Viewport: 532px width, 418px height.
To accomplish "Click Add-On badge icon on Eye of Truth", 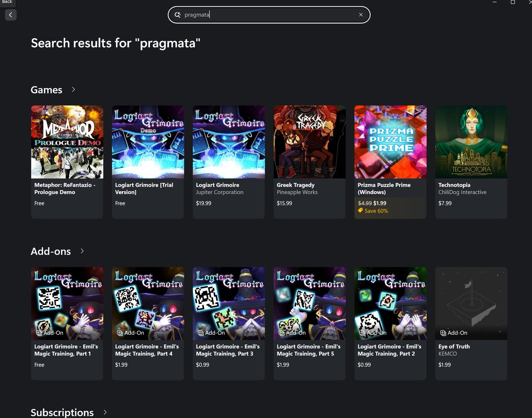I will click(443, 333).
